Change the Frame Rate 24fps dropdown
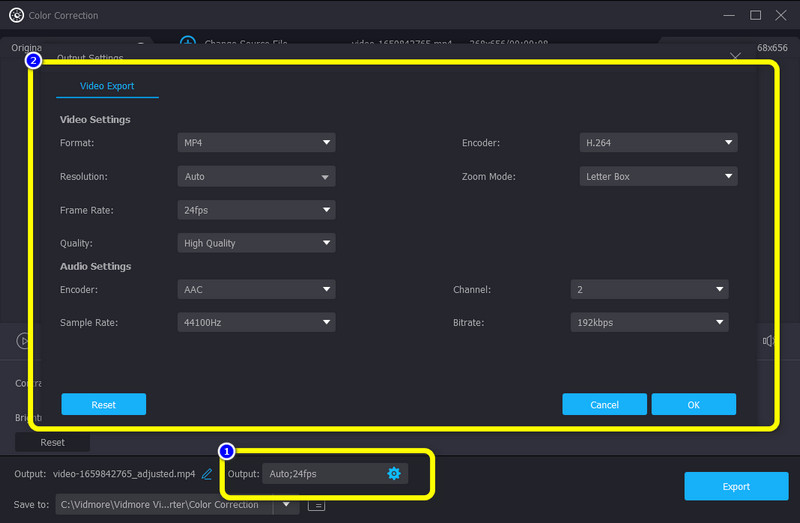 pos(257,210)
